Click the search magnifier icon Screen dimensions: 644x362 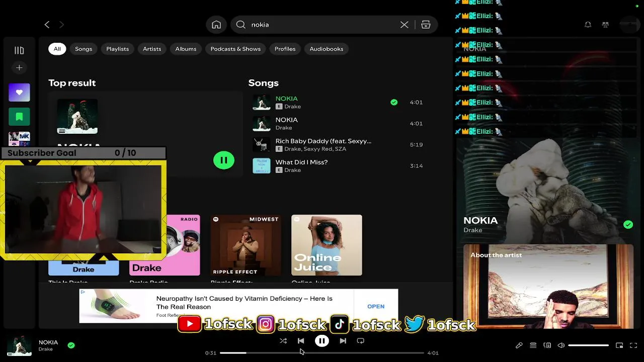pyautogui.click(x=240, y=25)
